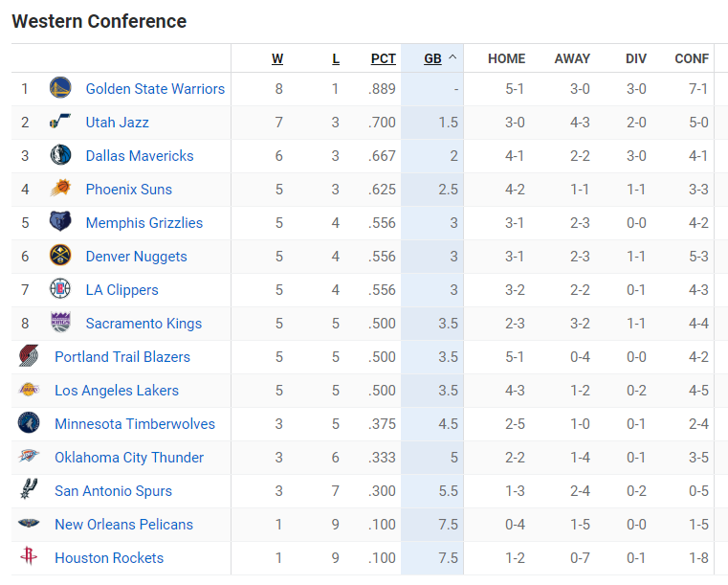Click the LA Clippers logo
Screen dimensions: 728x585
point(60,289)
